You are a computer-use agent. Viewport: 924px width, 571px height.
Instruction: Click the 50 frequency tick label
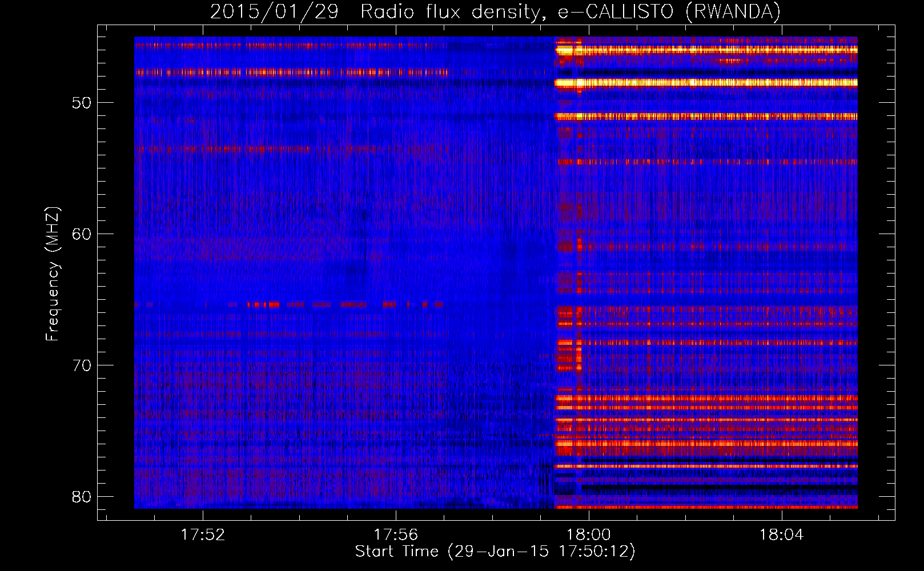point(82,103)
